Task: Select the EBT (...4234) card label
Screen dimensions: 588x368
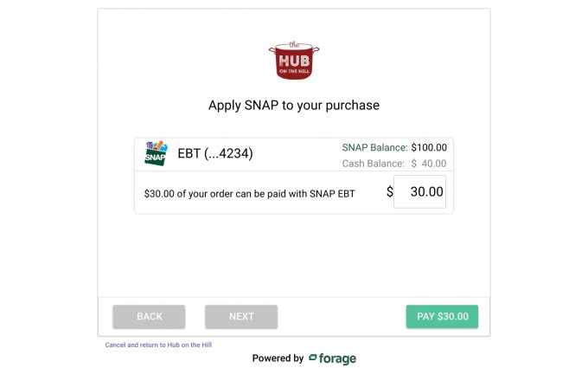Action: tap(215, 154)
